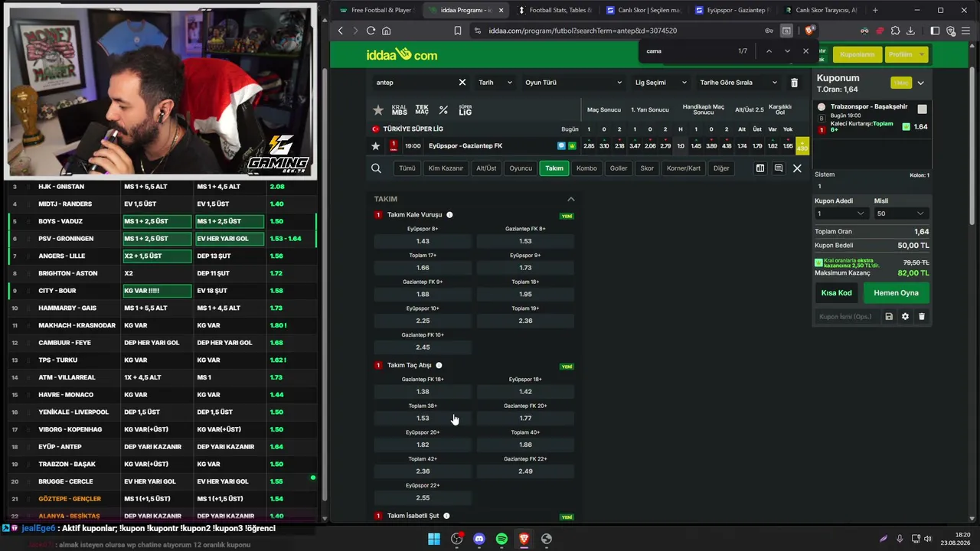Open coupon settings gear icon
The width and height of the screenshot is (980, 551).
click(x=905, y=316)
